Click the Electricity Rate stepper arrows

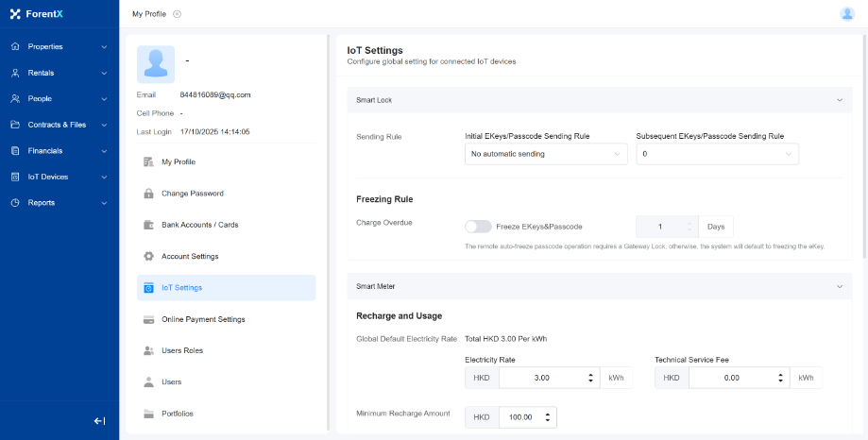pos(591,378)
